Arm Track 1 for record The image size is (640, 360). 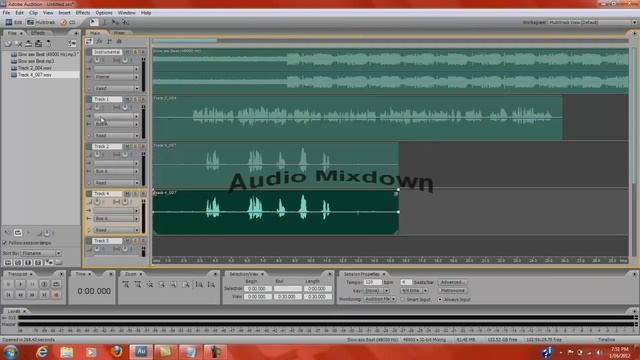pos(142,99)
